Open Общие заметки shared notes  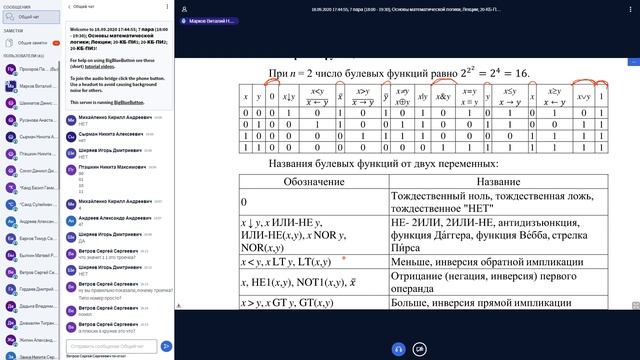tap(32, 43)
